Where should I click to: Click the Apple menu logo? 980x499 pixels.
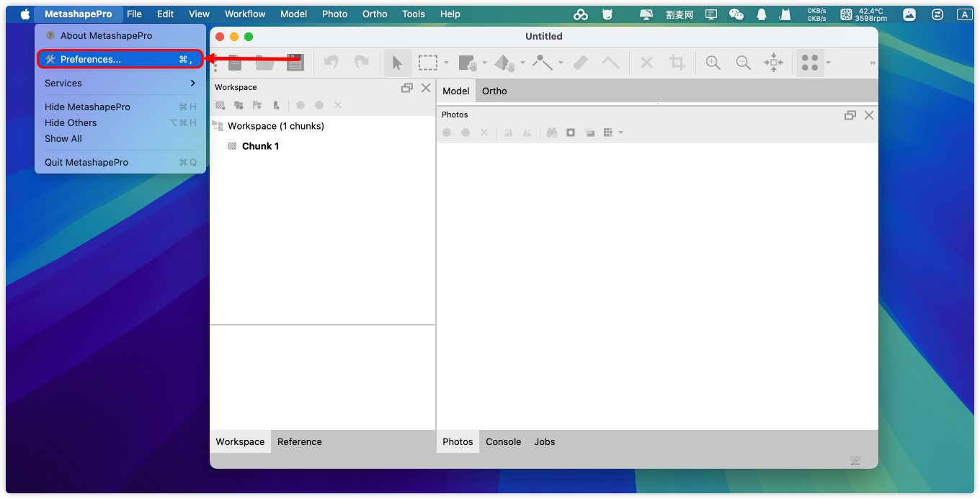click(25, 14)
